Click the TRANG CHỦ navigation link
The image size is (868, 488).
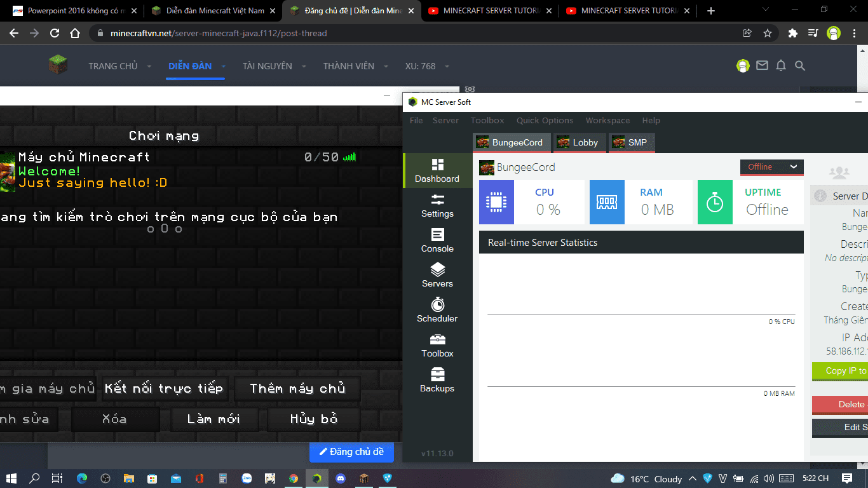click(x=113, y=66)
